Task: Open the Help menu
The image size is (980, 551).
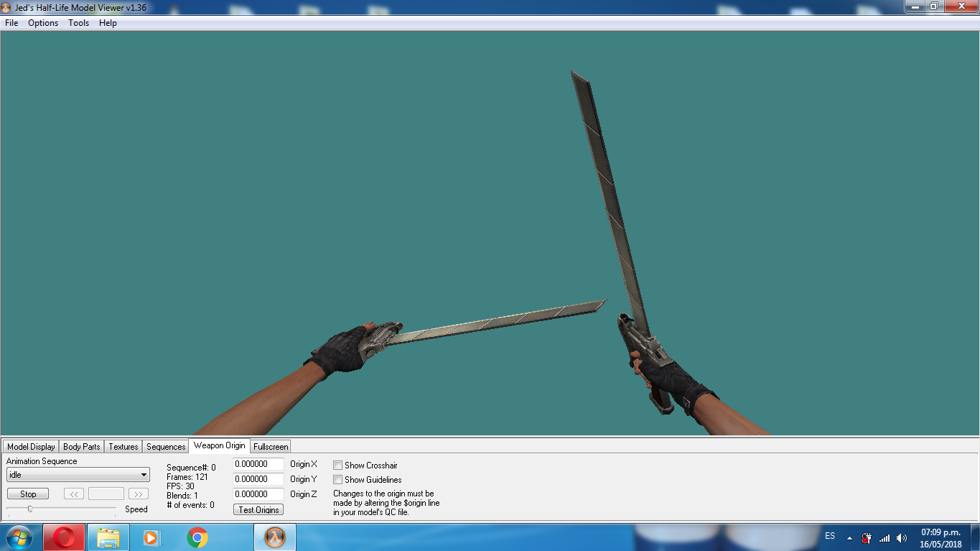Action: coord(108,23)
